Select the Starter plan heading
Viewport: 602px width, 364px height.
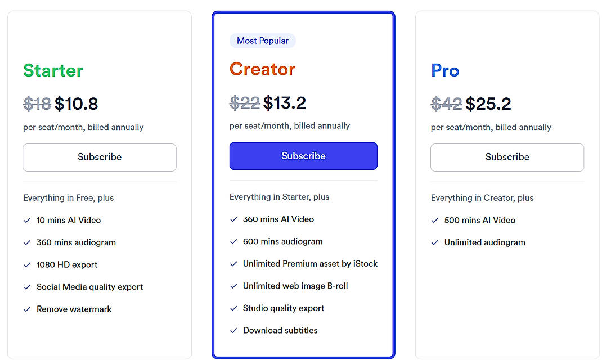(x=52, y=71)
